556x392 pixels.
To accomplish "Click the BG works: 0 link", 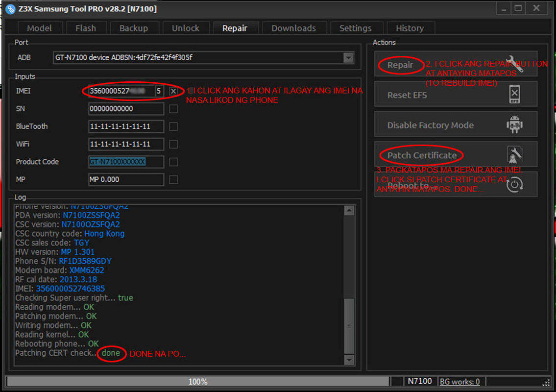I will tap(460, 382).
